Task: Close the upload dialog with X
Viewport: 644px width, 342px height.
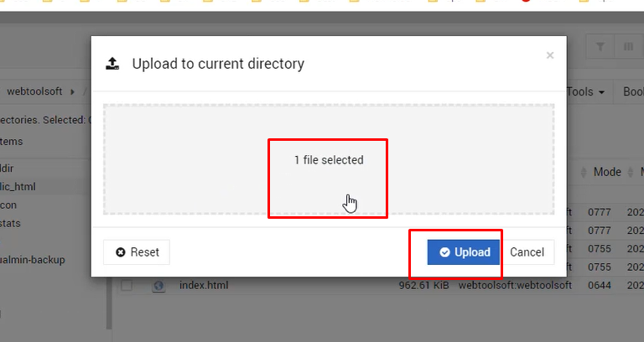Action: click(550, 55)
